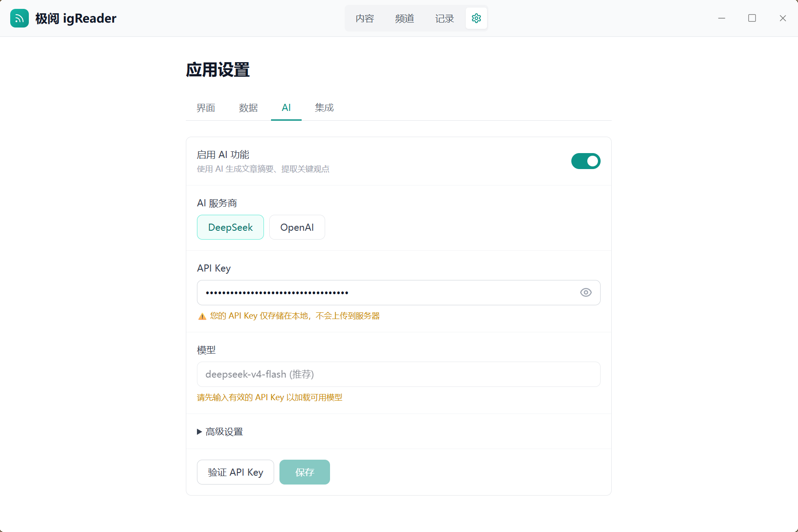Open the settings gear icon
Screen dimensions: 798x532
[476, 18]
